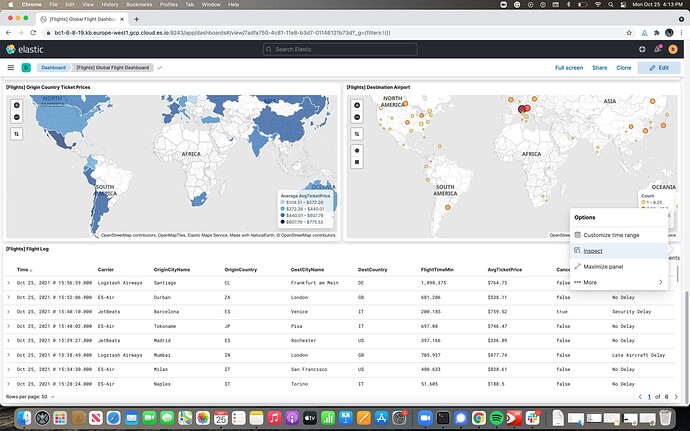Screen dimensions: 690x431
Task: Reset north on Ticket Prices map
Action: click(x=17, y=134)
